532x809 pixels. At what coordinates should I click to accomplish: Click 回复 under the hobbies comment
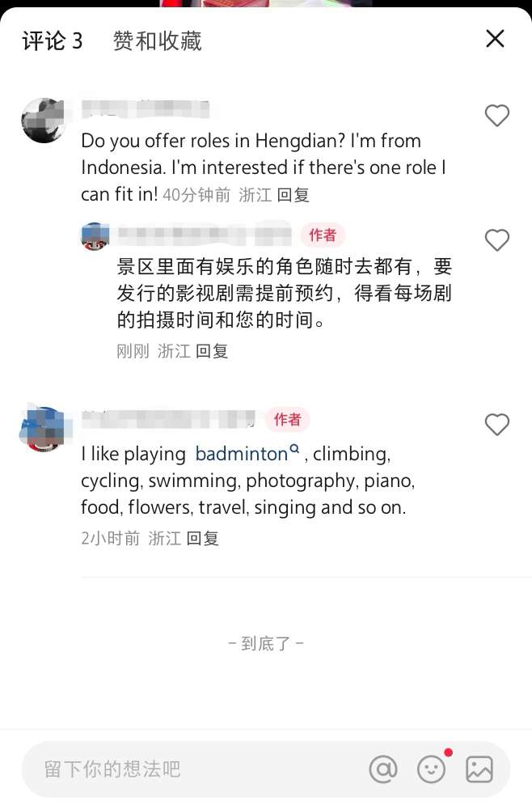click(203, 538)
